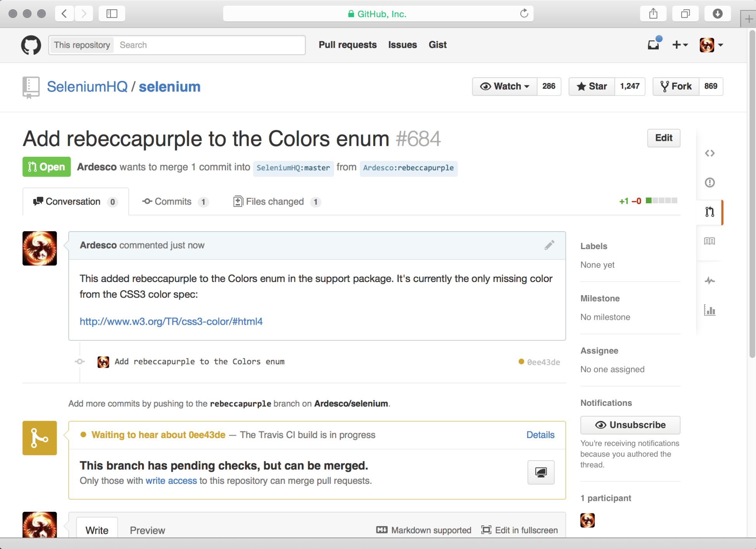
Task: Open the selenium repository name link
Action: (x=169, y=87)
